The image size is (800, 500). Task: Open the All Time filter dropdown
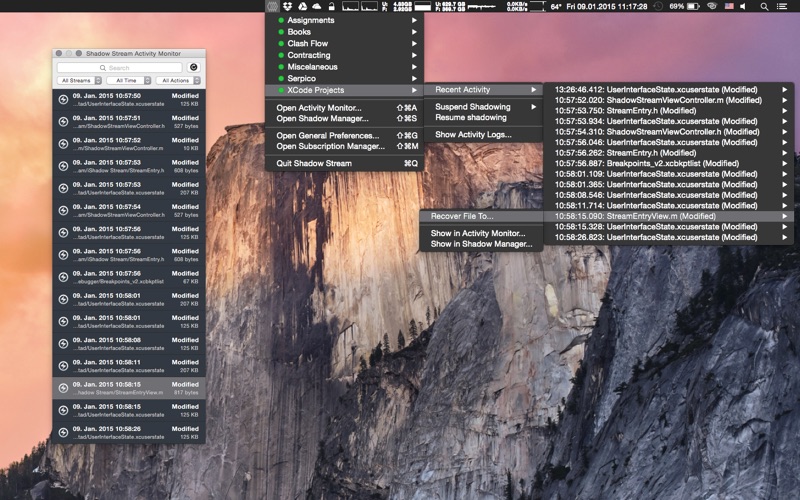[x=129, y=81]
